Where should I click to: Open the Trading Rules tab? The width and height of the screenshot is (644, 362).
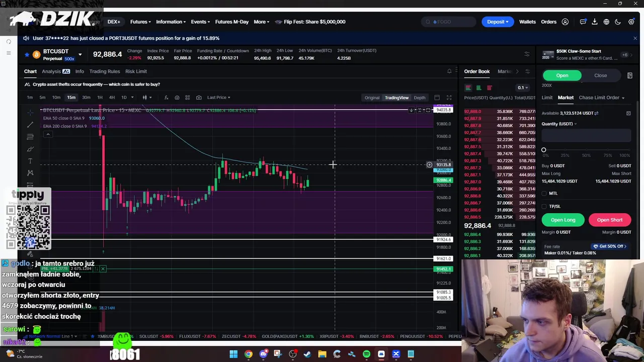tap(104, 71)
